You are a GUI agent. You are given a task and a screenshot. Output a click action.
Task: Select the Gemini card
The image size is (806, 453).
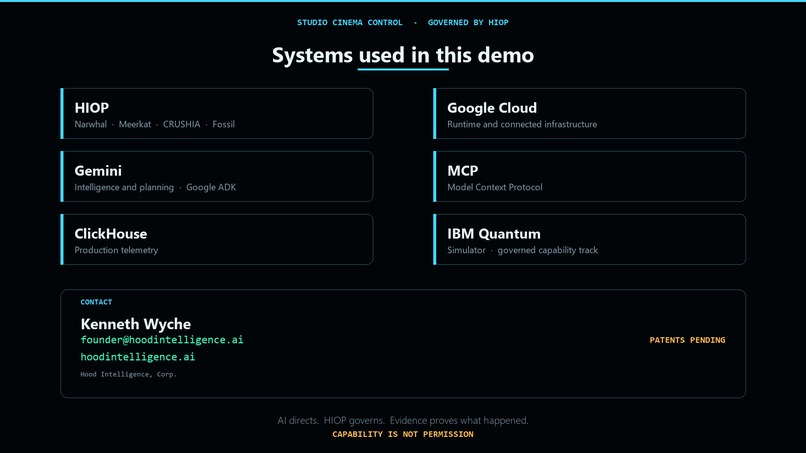[217, 176]
